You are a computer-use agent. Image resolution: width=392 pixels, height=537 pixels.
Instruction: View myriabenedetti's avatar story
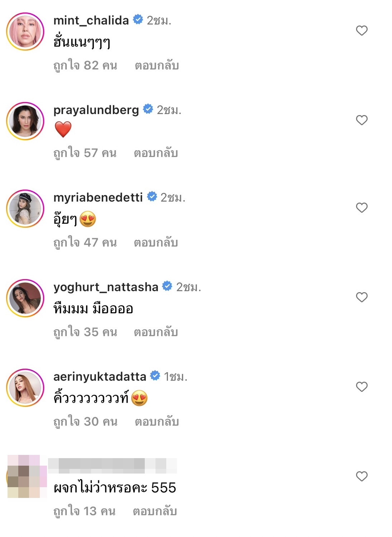(x=25, y=209)
